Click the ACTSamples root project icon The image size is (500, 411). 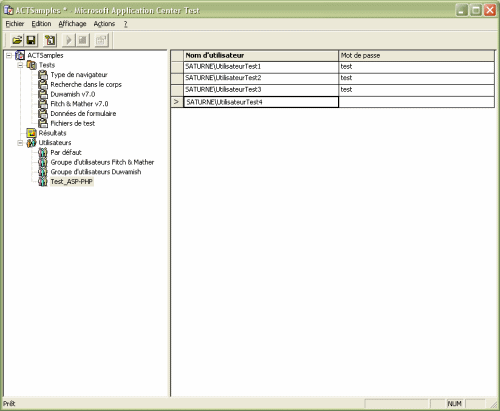tap(20, 55)
